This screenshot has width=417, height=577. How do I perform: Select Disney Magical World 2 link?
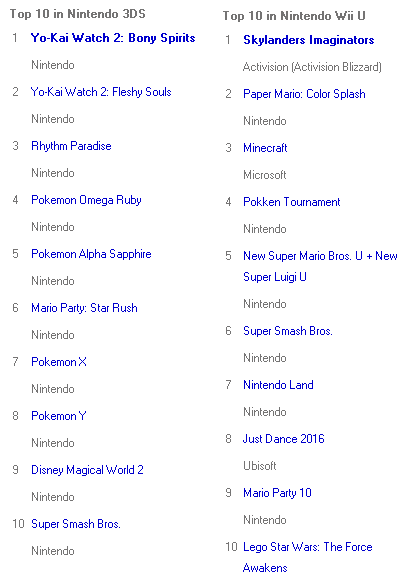tap(87, 470)
